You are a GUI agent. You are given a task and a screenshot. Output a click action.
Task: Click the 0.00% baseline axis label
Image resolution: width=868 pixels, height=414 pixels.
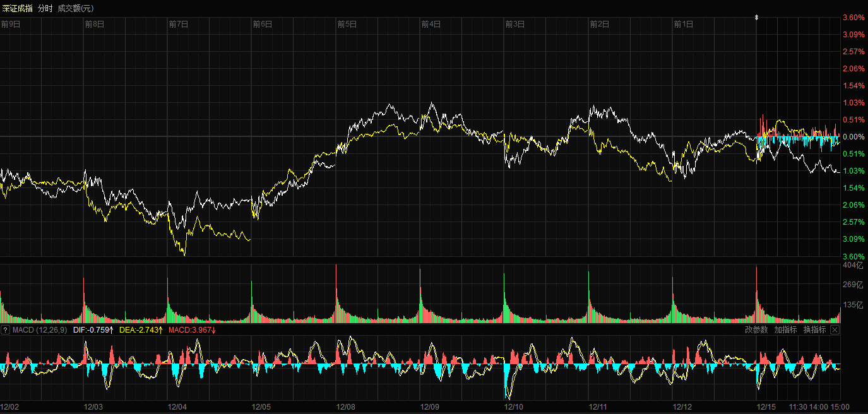853,137
